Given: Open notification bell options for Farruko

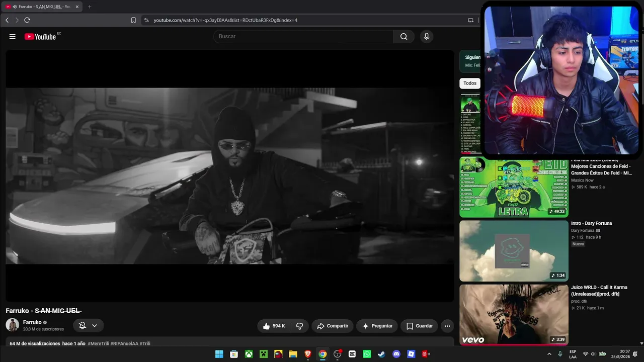Looking at the screenshot, I should point(89,326).
